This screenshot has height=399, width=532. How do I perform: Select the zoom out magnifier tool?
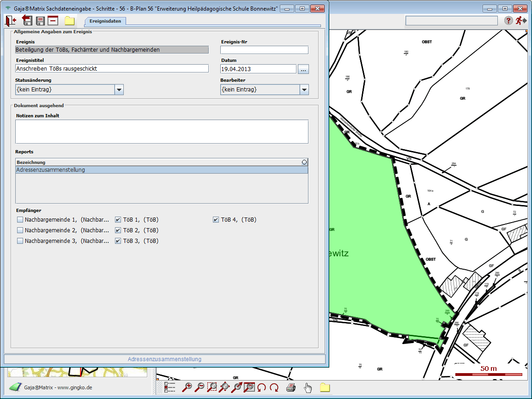pyautogui.click(x=199, y=387)
